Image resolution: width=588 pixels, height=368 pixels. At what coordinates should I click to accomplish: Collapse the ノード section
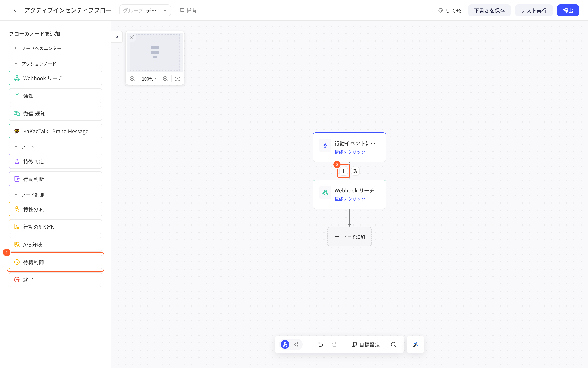coord(16,147)
